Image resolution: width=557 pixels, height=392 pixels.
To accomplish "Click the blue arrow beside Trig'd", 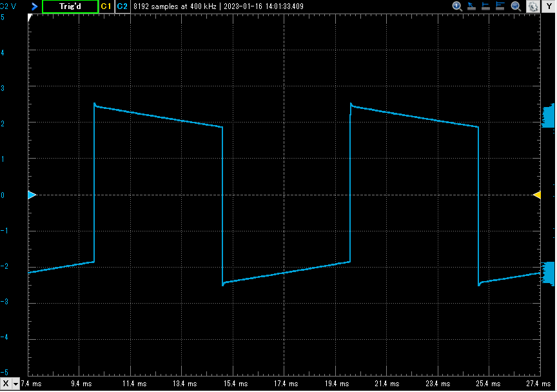I will click(34, 6).
